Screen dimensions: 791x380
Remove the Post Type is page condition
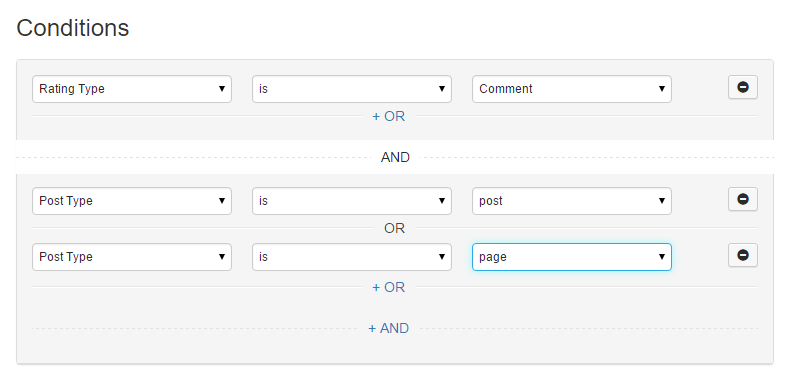(743, 255)
